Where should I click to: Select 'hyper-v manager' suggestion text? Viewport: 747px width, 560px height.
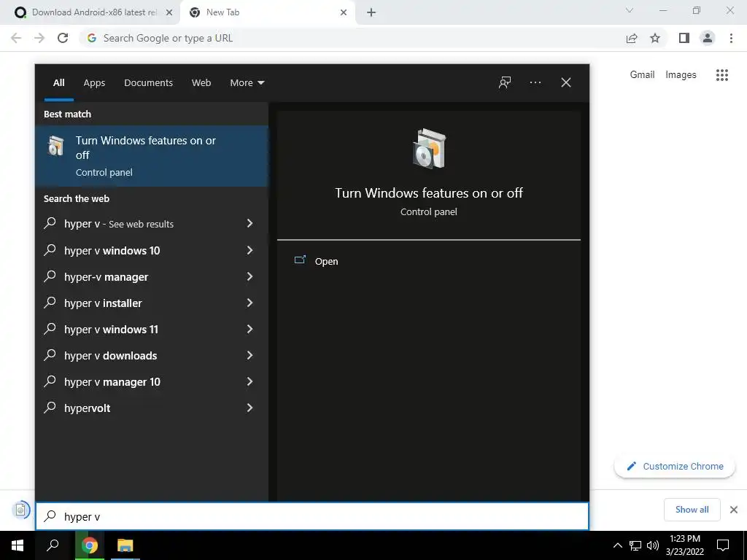pyautogui.click(x=107, y=276)
